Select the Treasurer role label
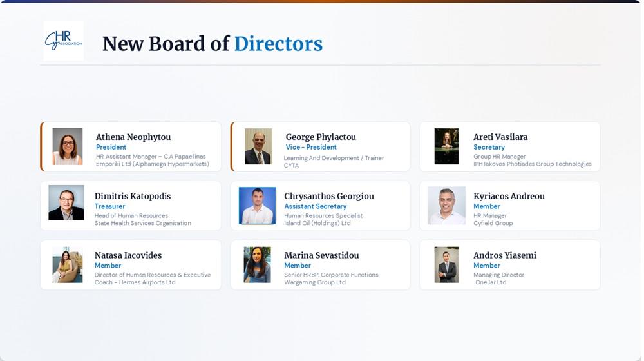Viewport: 644px width, 361px height. click(x=109, y=206)
